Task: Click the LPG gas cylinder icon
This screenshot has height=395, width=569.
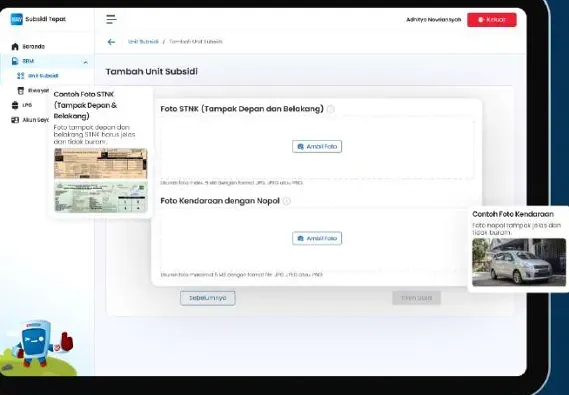Action: [15, 105]
